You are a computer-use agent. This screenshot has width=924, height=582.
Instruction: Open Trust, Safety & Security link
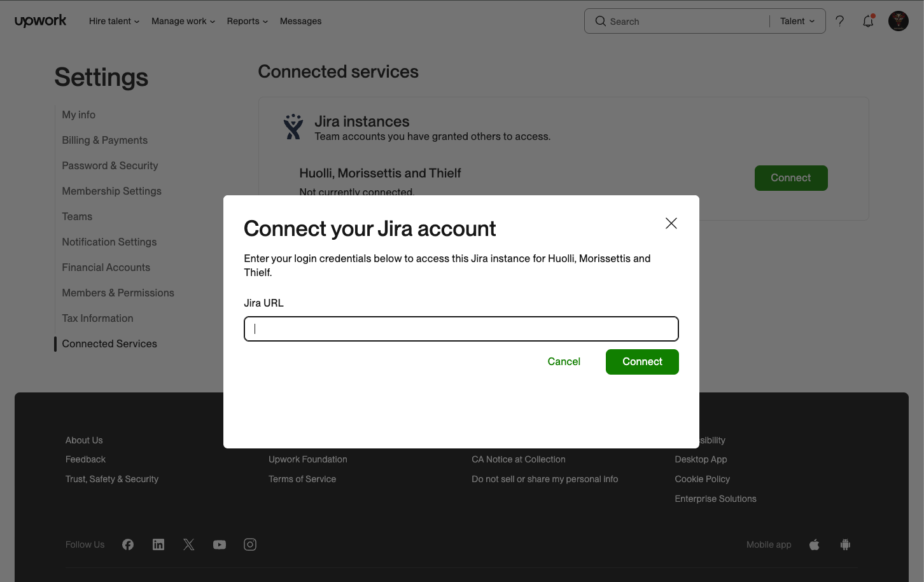(x=112, y=479)
